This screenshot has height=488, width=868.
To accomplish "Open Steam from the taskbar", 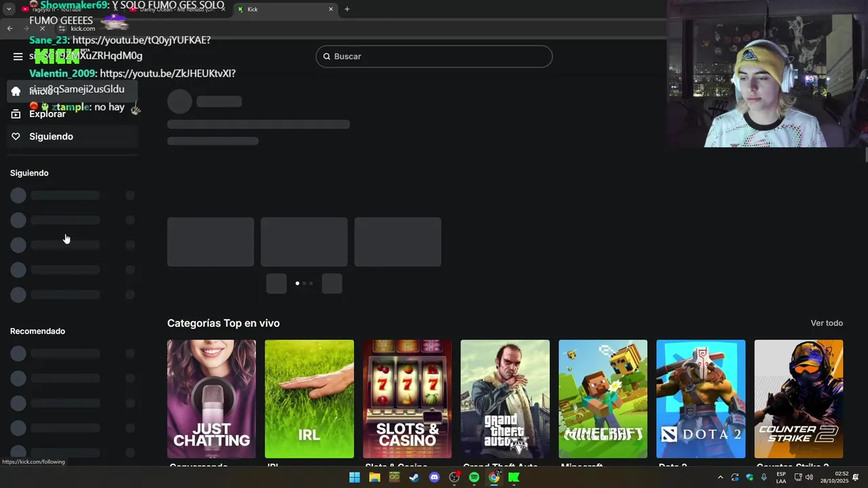I will click(414, 477).
